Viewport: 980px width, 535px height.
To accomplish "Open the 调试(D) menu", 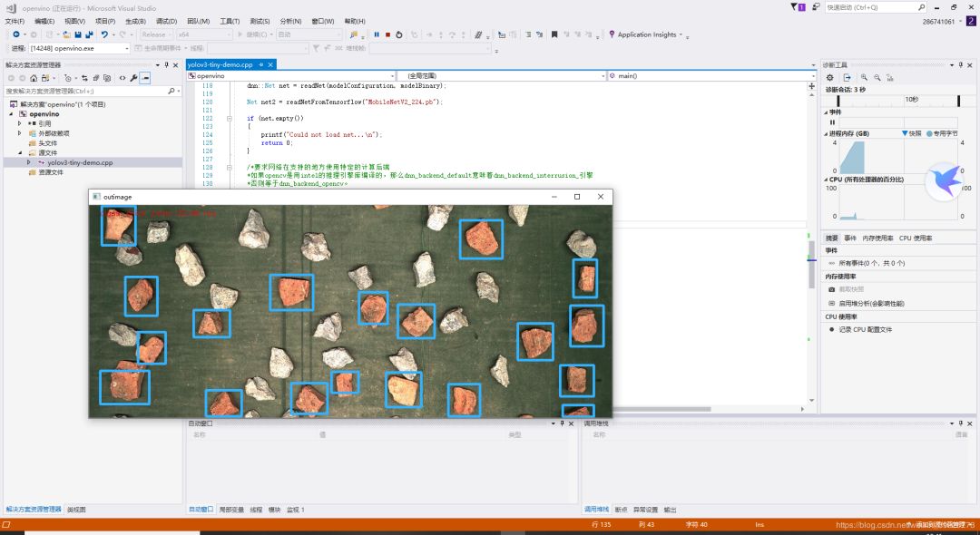I will (x=166, y=21).
